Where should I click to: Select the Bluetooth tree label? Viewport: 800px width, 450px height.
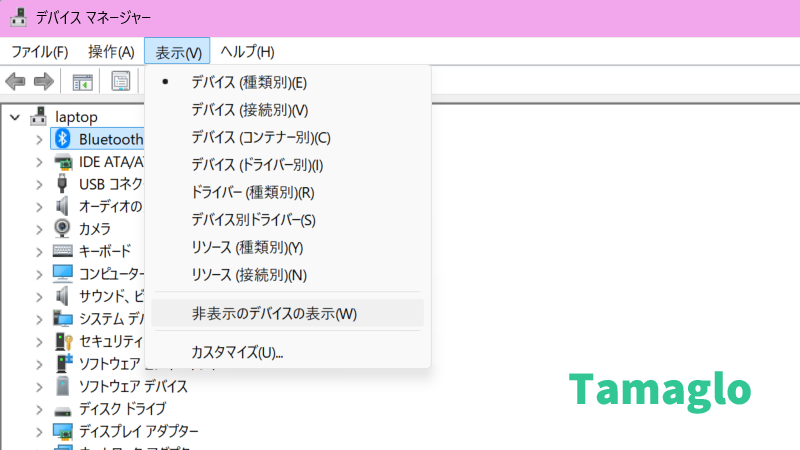click(x=111, y=139)
